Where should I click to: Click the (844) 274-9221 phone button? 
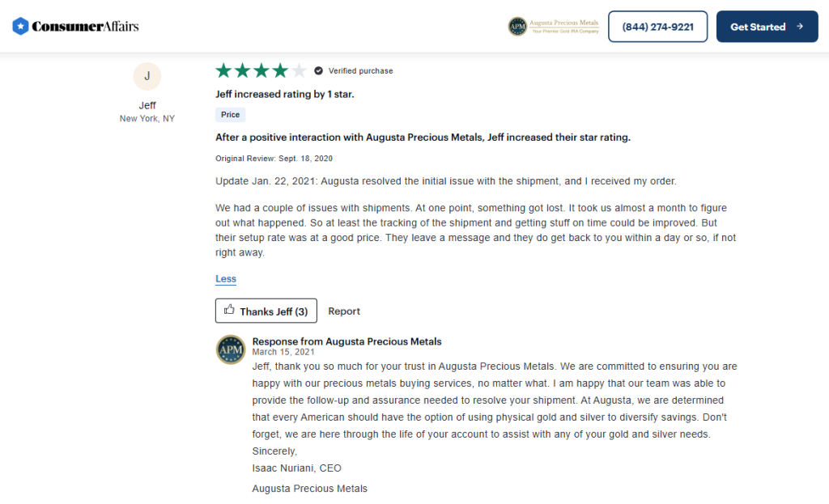(657, 26)
